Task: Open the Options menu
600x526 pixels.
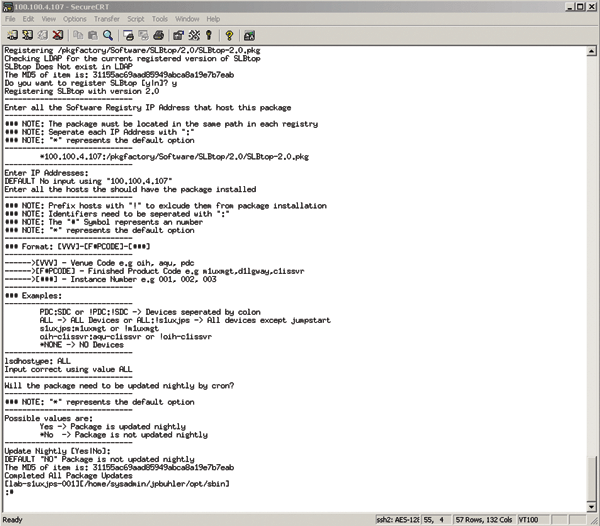Action: point(75,18)
